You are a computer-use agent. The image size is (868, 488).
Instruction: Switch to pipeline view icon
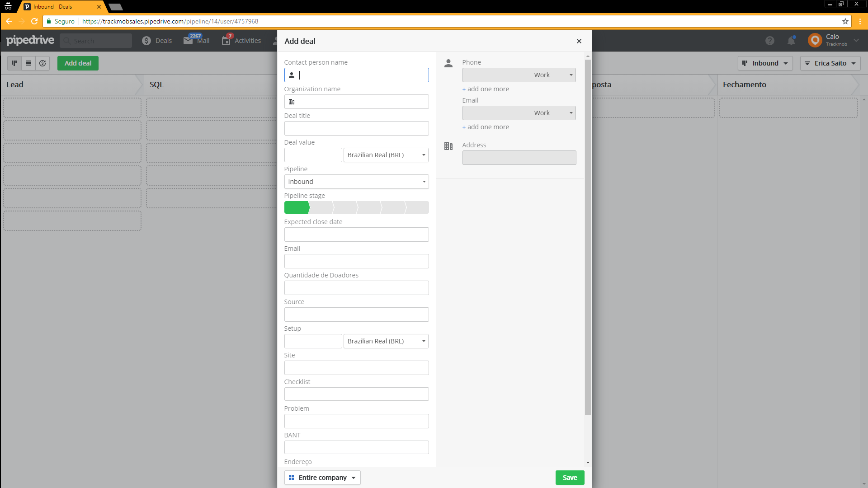(x=14, y=63)
